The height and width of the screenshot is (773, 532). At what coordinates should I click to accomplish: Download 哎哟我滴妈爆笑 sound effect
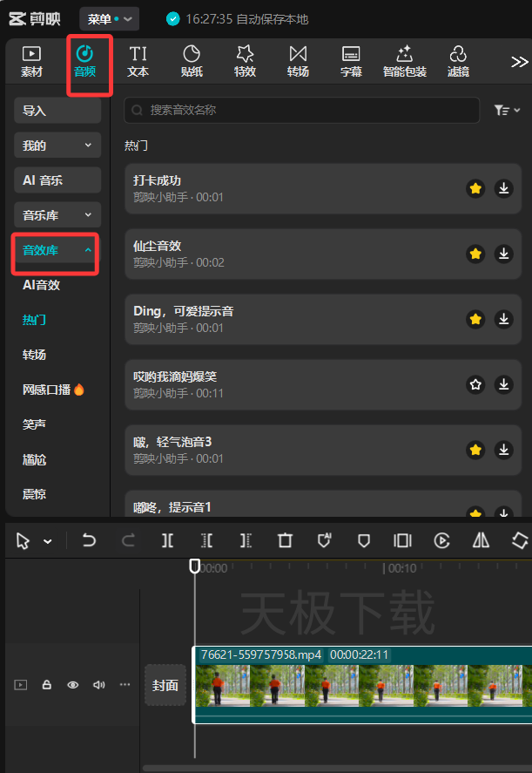503,384
